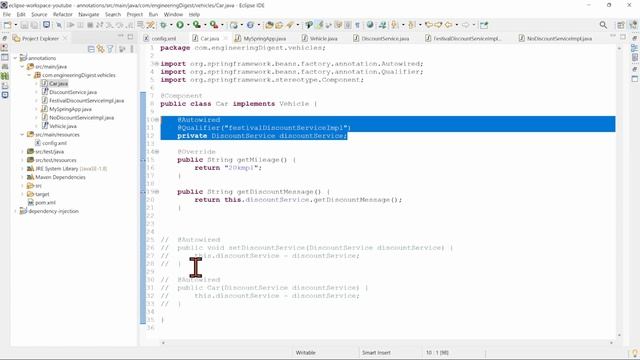The width and height of the screenshot is (640, 360).
Task: Collapse the annotations project node
Action: coord(16,58)
